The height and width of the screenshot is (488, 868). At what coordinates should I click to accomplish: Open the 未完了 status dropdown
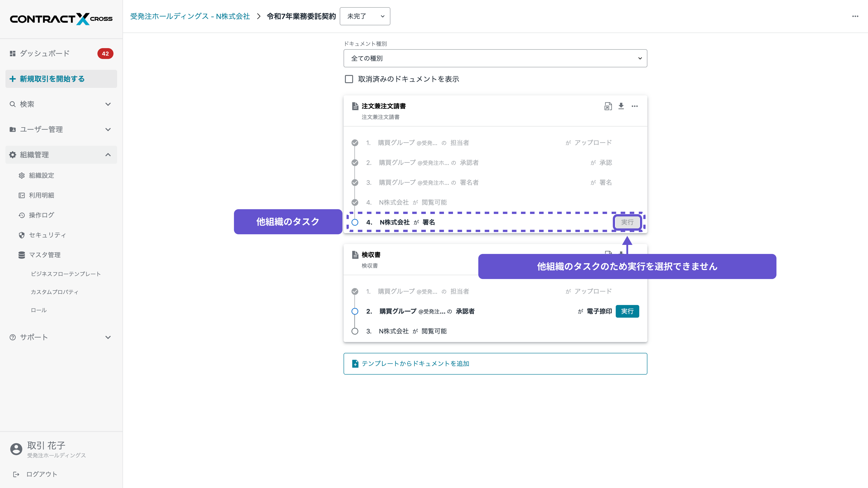pos(365,16)
